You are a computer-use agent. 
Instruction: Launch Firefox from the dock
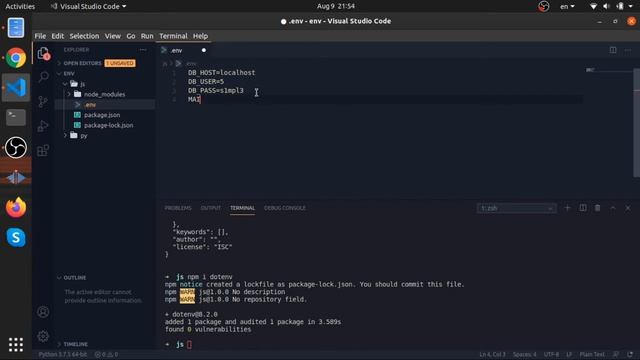[x=16, y=207]
